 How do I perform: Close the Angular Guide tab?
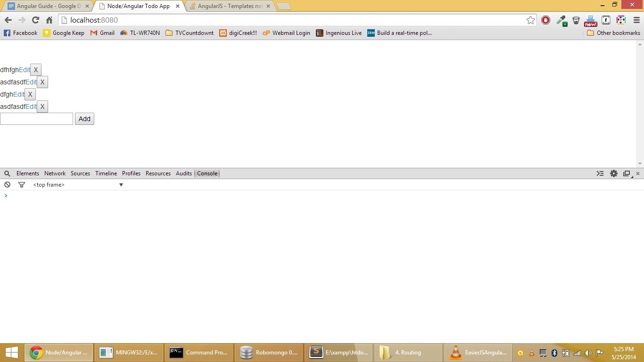tap(87, 6)
